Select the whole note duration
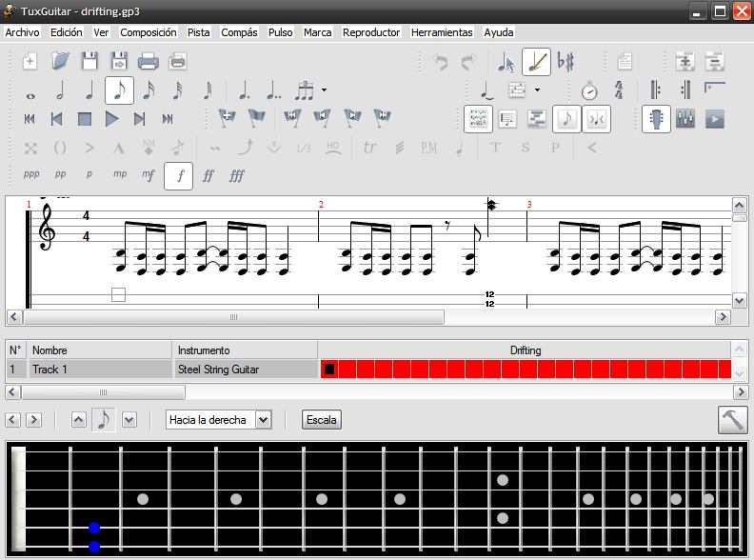Screen dimensions: 754x560 point(30,96)
